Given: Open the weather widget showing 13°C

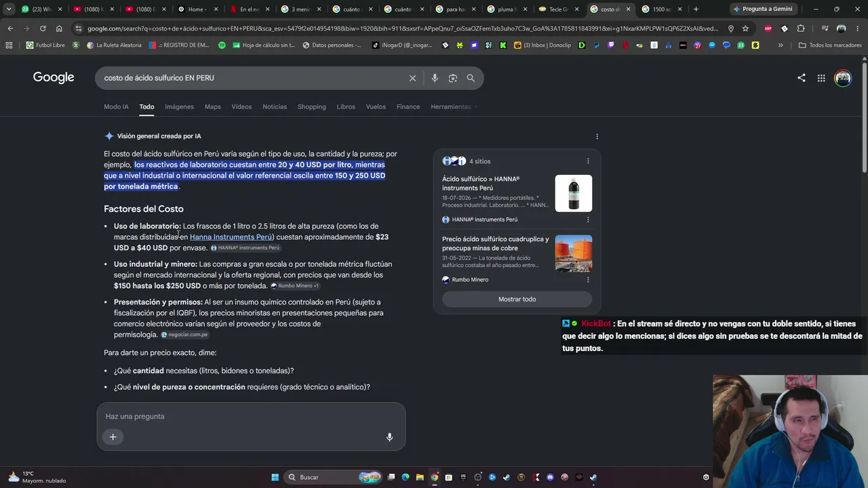Looking at the screenshot, I should 37,477.
